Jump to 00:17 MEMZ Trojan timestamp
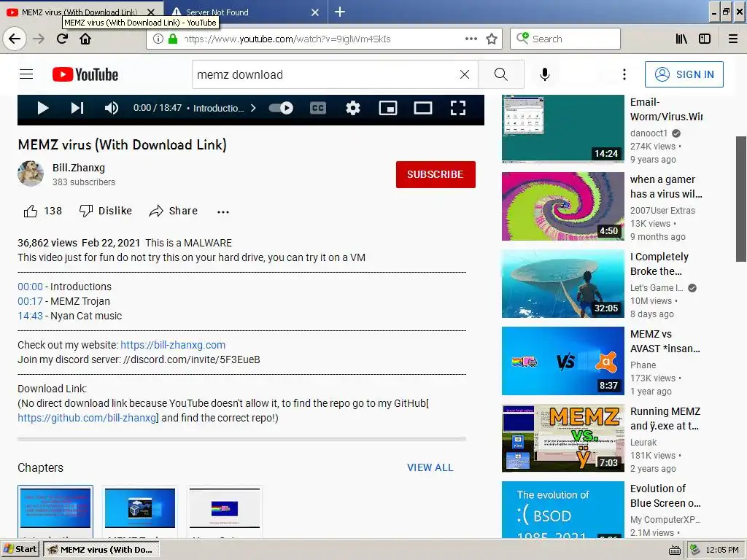The width and height of the screenshot is (747, 560). [x=30, y=301]
